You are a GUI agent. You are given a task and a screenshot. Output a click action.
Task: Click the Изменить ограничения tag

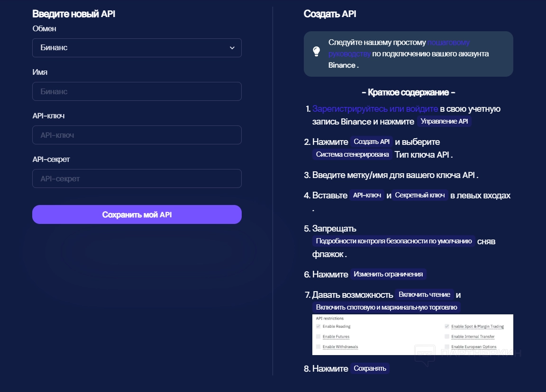(x=388, y=274)
